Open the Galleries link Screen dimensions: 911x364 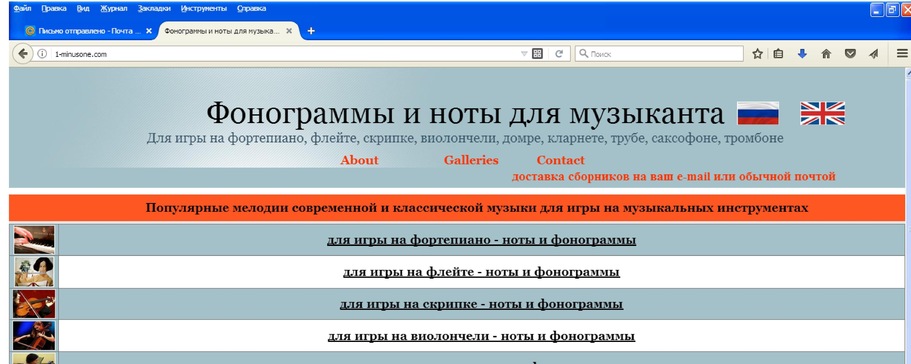tap(471, 160)
